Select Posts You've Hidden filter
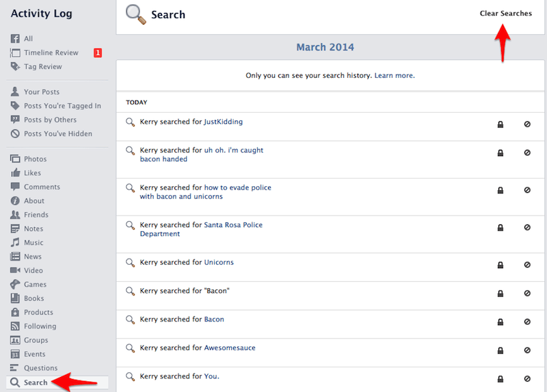Screen dimensions: 547x392 (x=57, y=133)
